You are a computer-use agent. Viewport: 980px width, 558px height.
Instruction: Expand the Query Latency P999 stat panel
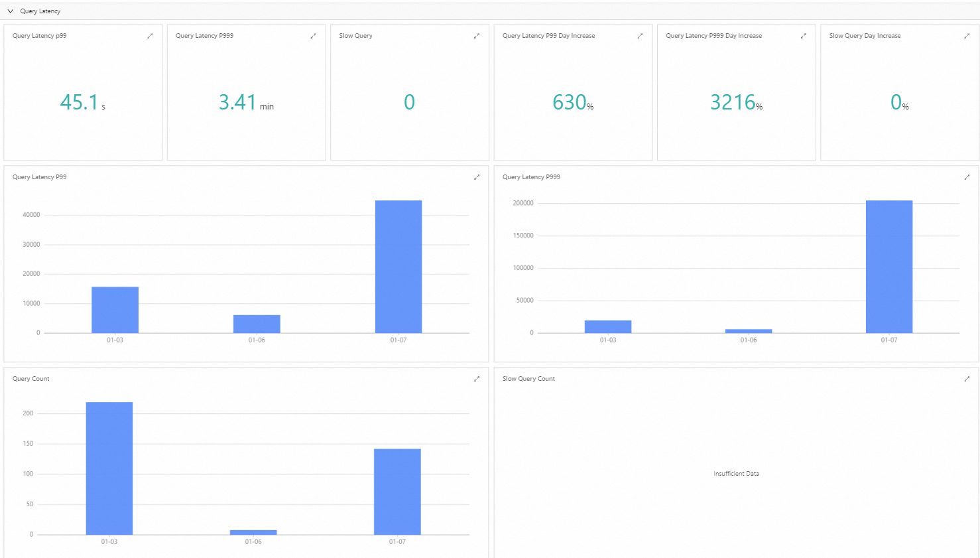pyautogui.click(x=313, y=36)
